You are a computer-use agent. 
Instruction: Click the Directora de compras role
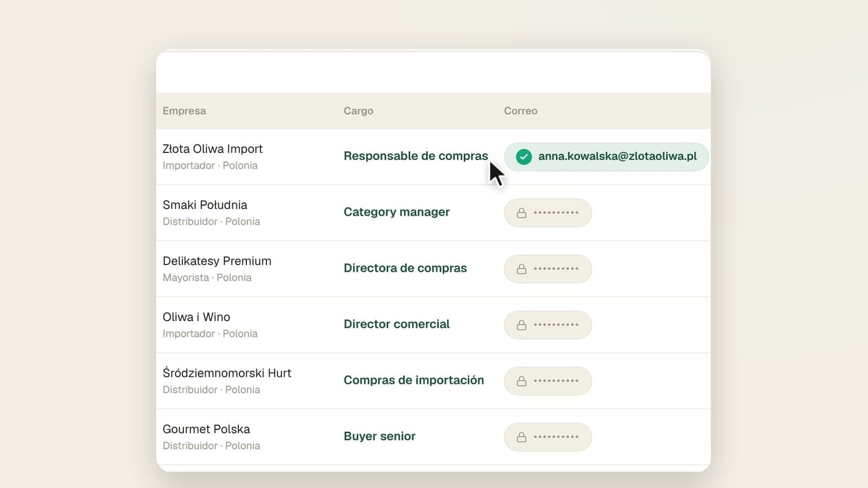pos(405,268)
